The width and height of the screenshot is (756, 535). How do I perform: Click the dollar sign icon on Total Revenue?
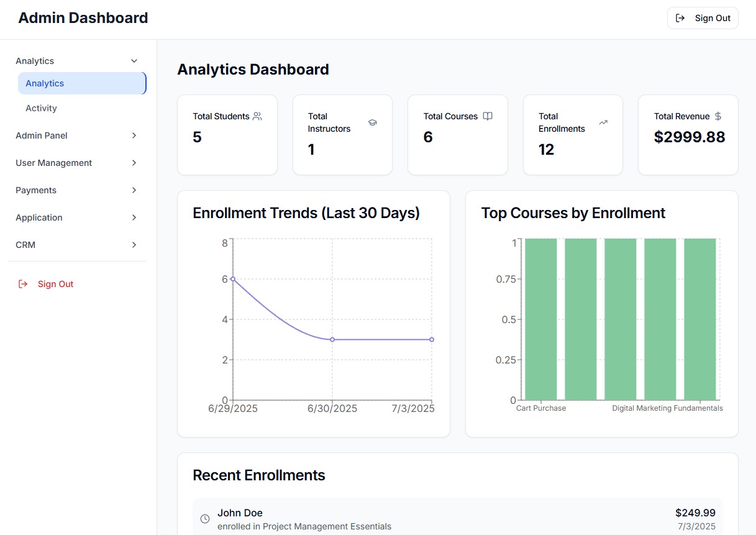(718, 116)
